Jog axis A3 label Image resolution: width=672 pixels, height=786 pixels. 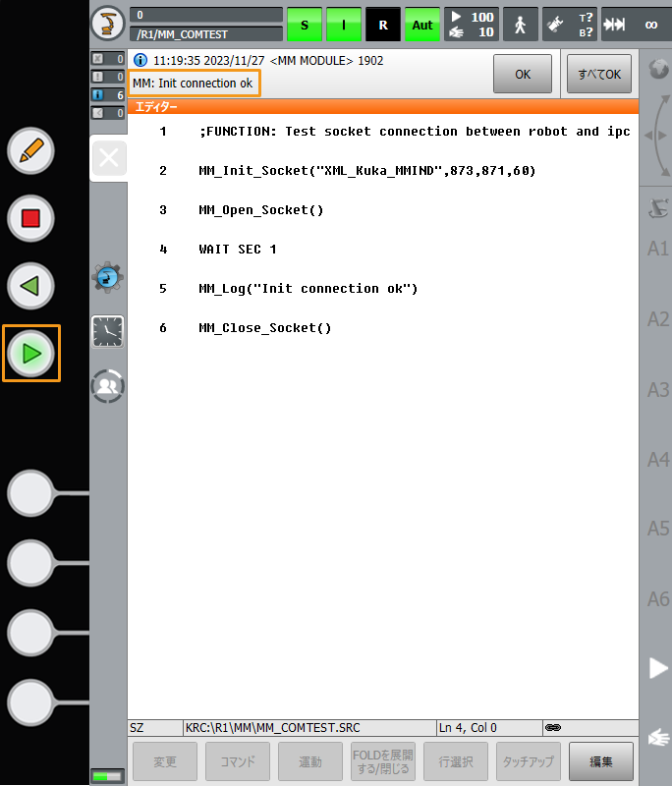pyautogui.click(x=657, y=389)
